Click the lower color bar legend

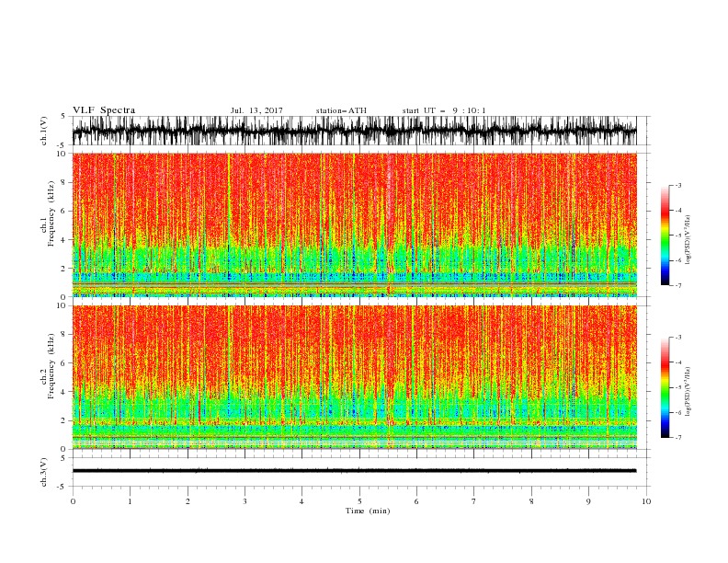665,387
